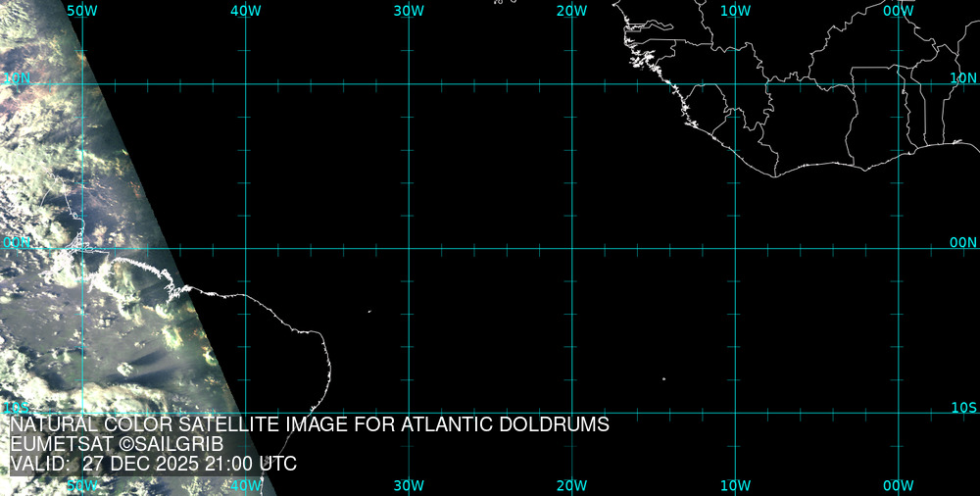This screenshot has height=496, width=980.
Task: Click where 20W gridline crosses 10S line
Action: pos(571,412)
